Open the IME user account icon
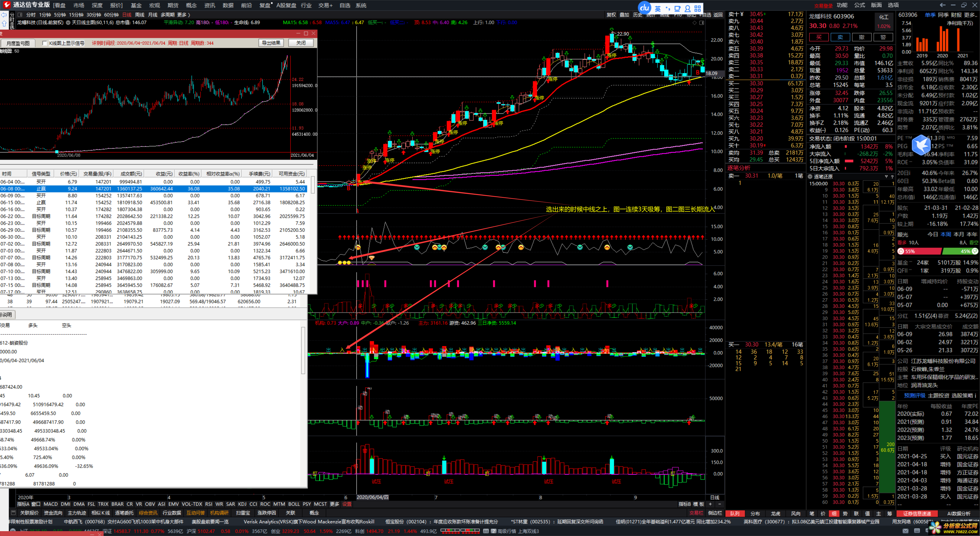Viewport: 980px width, 536px height. (688, 8)
